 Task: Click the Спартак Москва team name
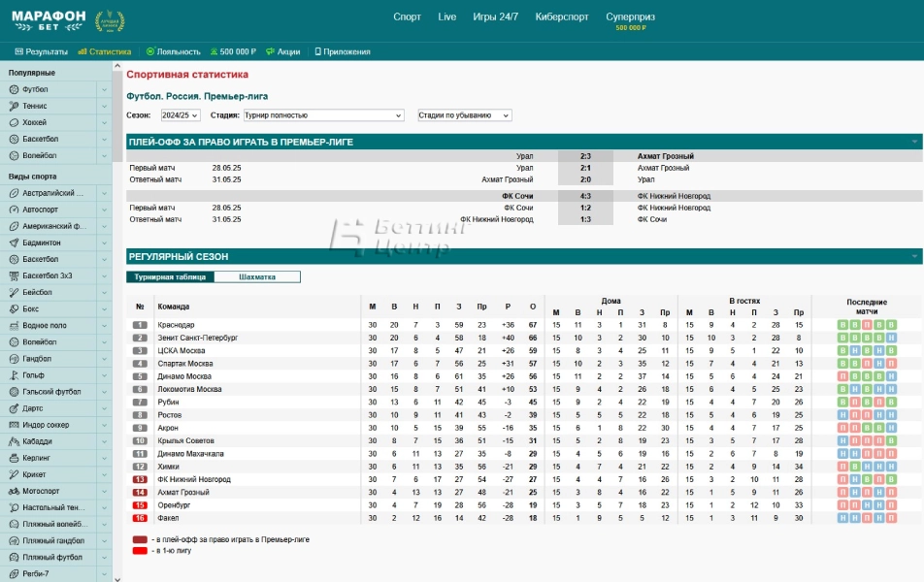[185, 364]
